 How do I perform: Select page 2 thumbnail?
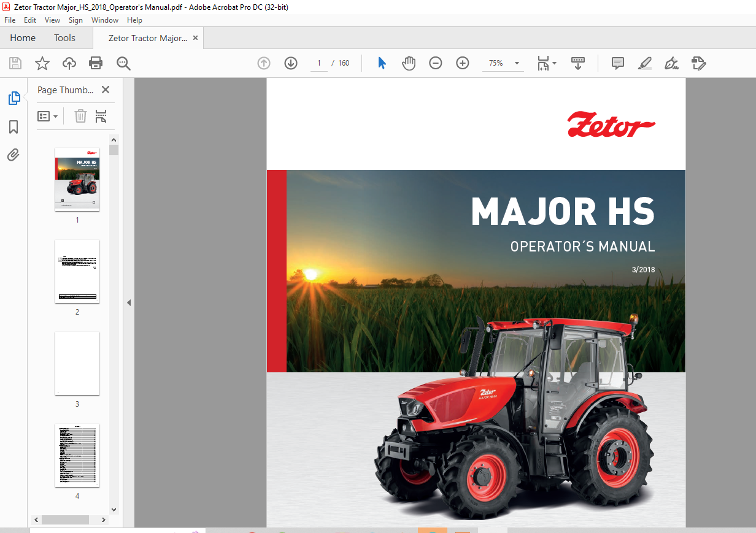tap(77, 271)
